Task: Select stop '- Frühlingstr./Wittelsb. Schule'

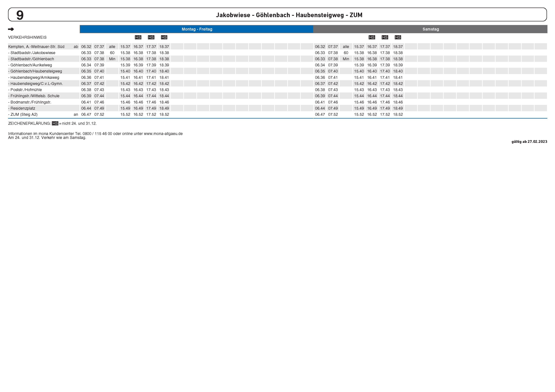Action: click(x=34, y=96)
